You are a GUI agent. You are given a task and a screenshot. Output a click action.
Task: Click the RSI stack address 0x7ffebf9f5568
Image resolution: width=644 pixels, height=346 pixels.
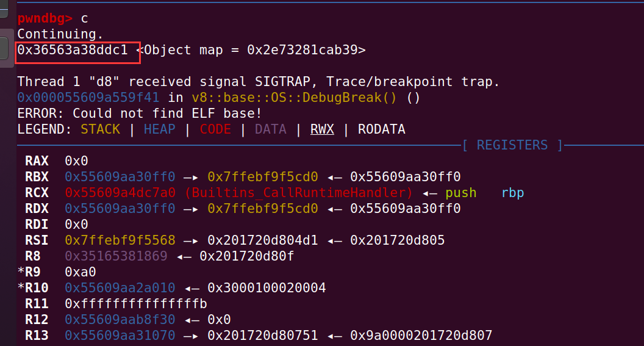[120, 240]
